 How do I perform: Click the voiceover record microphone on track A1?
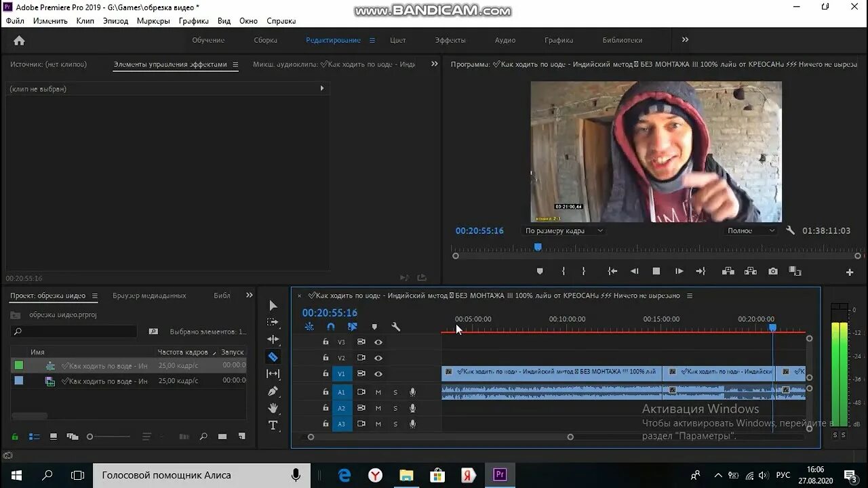(x=412, y=392)
